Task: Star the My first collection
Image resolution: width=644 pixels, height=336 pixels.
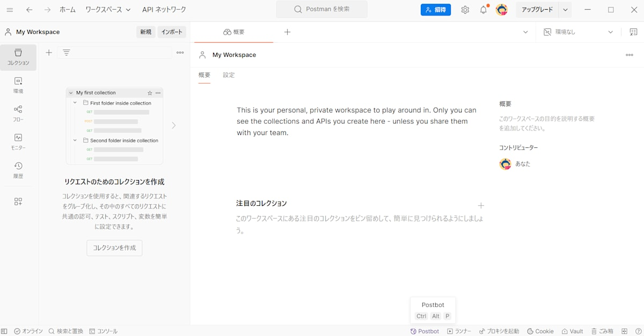Action: coord(150,93)
